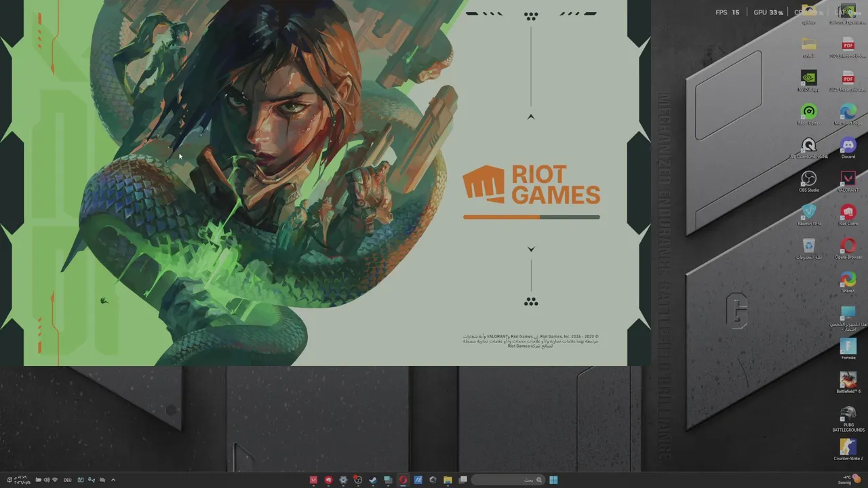Click the taskbar search box

point(508,480)
